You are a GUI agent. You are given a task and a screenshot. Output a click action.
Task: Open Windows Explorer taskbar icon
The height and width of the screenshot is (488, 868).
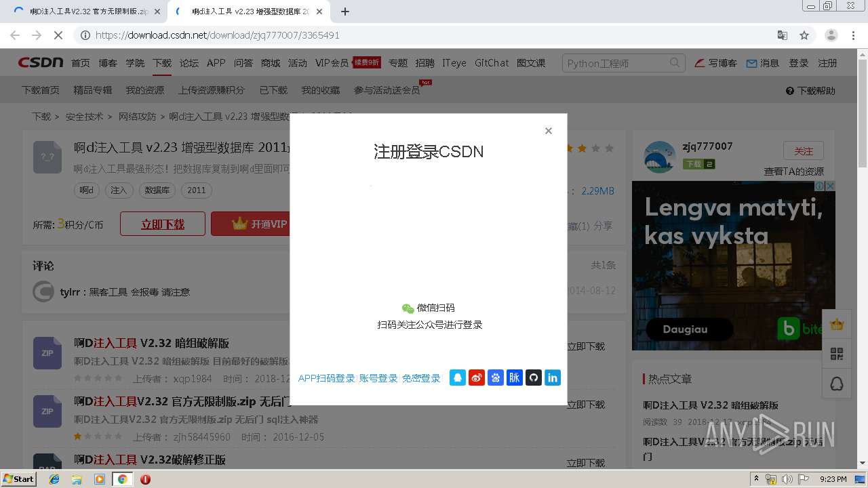pos(77,479)
